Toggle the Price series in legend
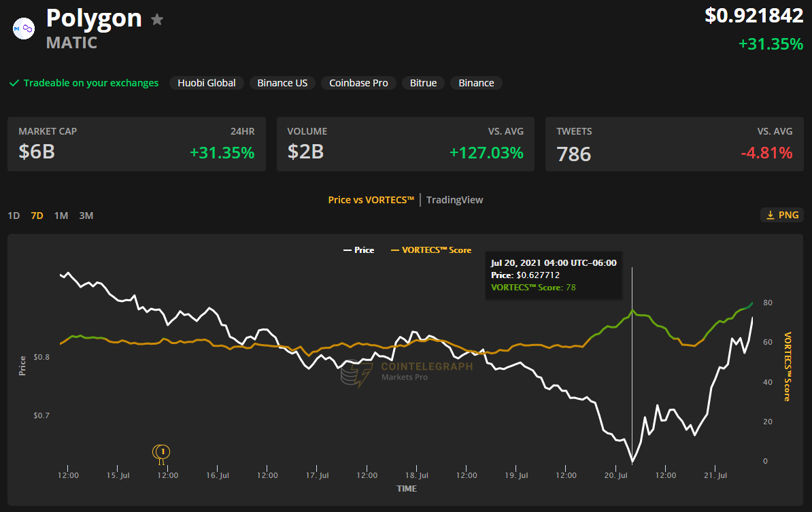This screenshot has width=812, height=512. coord(358,250)
